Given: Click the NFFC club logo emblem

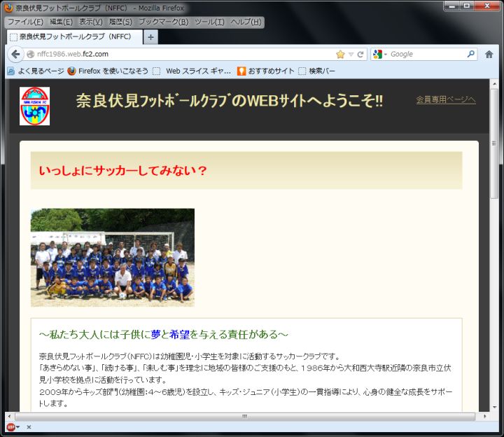Looking at the screenshot, I should click(x=34, y=106).
